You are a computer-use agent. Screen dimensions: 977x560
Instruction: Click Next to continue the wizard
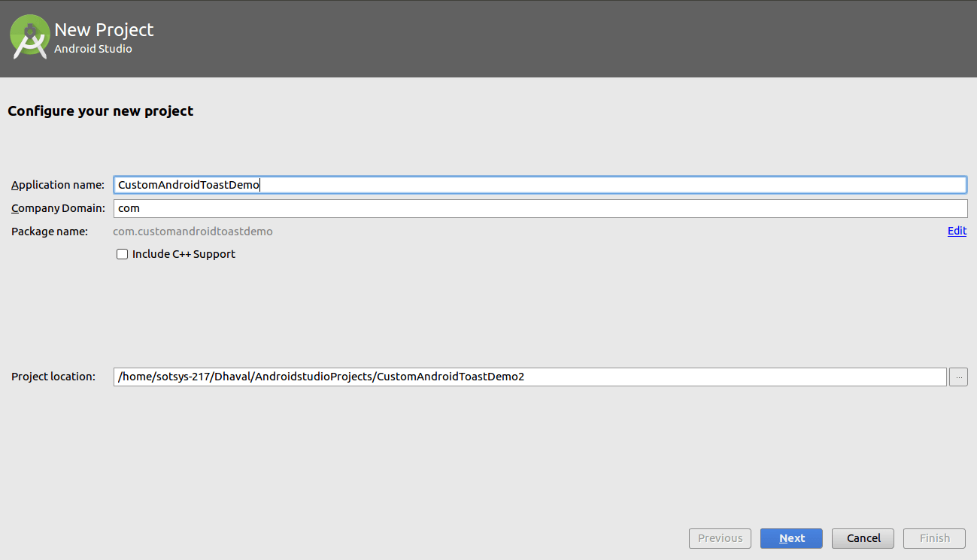[790, 538]
